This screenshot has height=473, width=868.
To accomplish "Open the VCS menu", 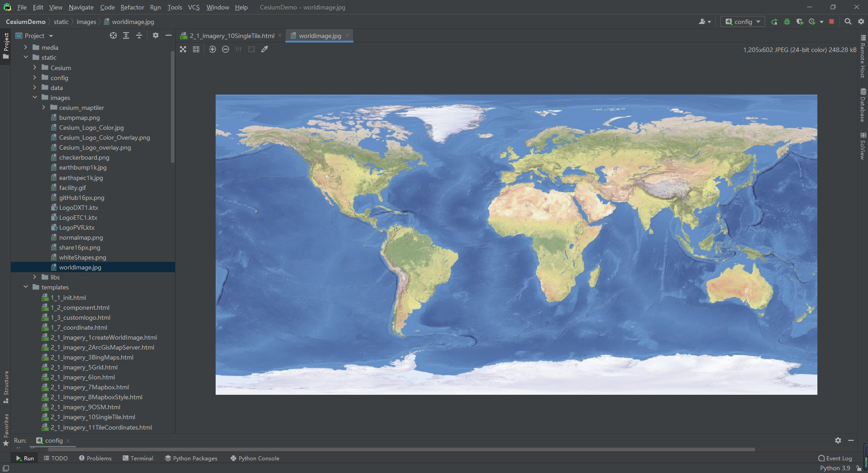I will pos(193,7).
